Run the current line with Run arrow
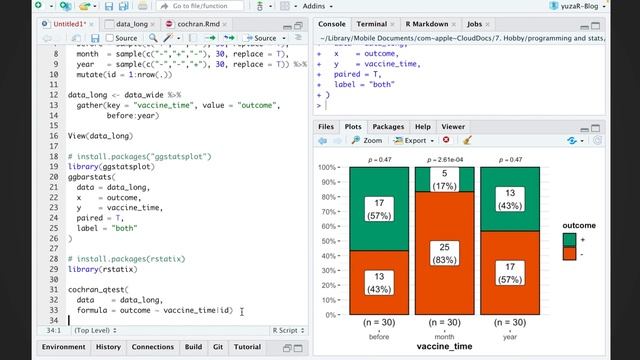This screenshot has height=360, width=640. 210,38
